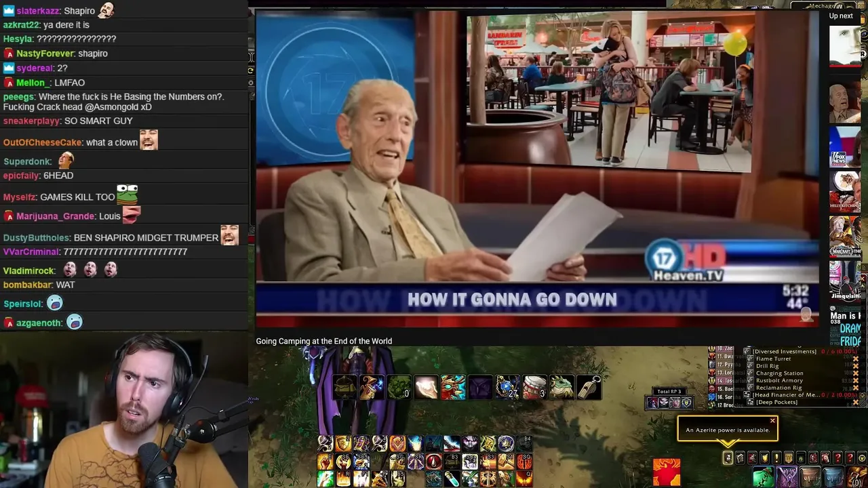
Task: Cast the fist ability bound to E
Action: (x=325, y=462)
